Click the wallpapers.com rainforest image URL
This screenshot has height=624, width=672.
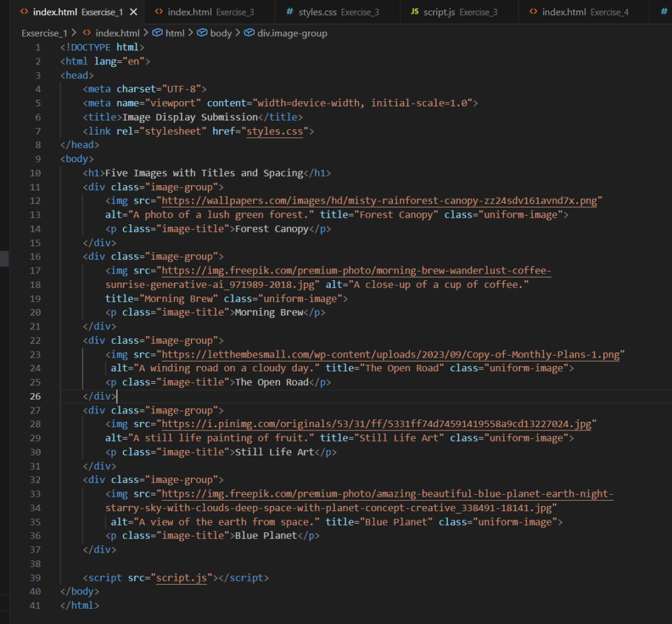point(379,201)
